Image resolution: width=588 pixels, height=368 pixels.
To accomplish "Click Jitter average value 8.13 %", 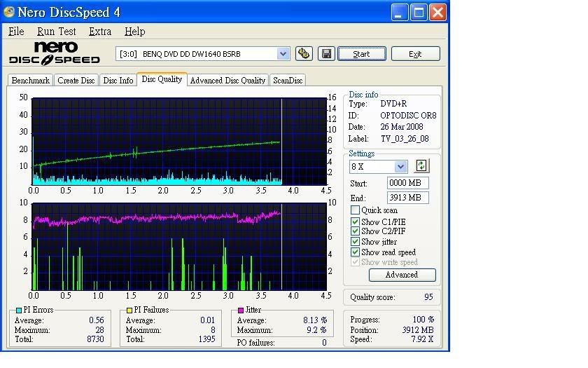I will 315,320.
